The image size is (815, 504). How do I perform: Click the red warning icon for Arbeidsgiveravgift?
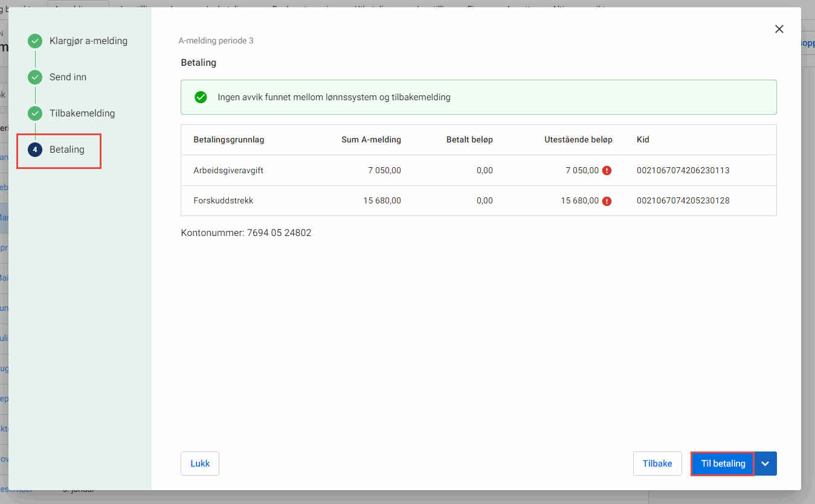tap(607, 171)
